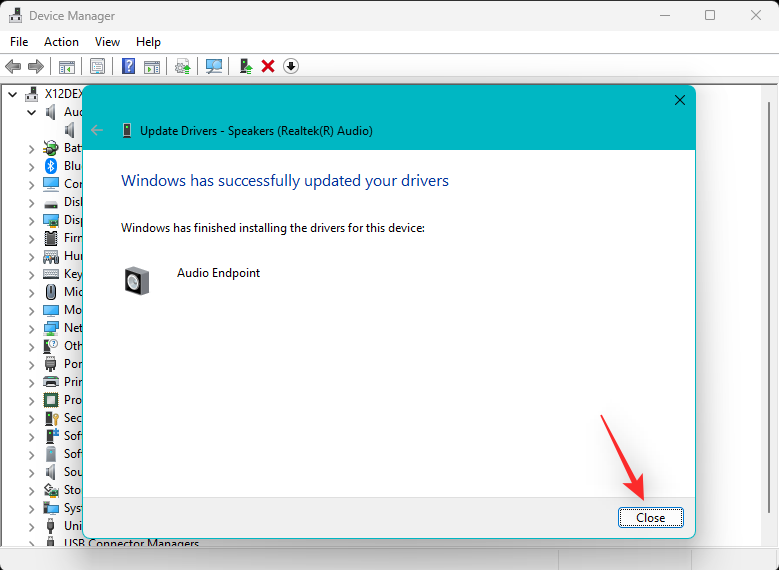Collapse the X12DEX computer root node
The height and width of the screenshot is (570, 779).
(13, 94)
